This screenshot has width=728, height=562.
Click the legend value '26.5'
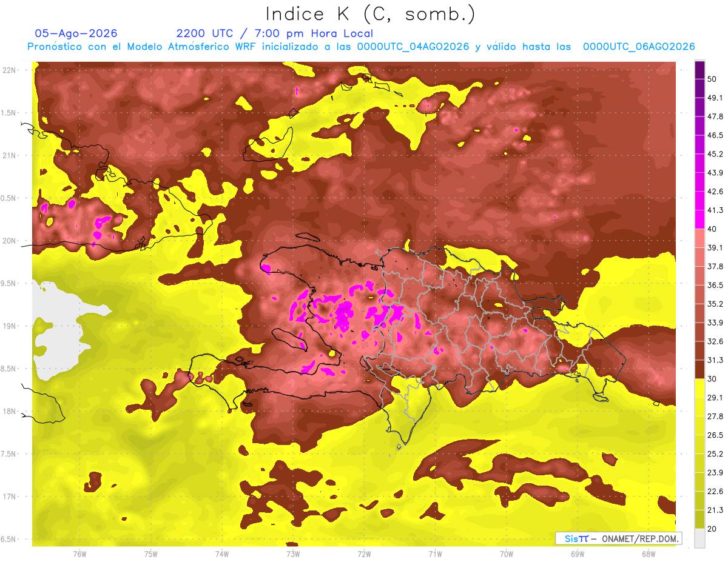click(x=715, y=435)
